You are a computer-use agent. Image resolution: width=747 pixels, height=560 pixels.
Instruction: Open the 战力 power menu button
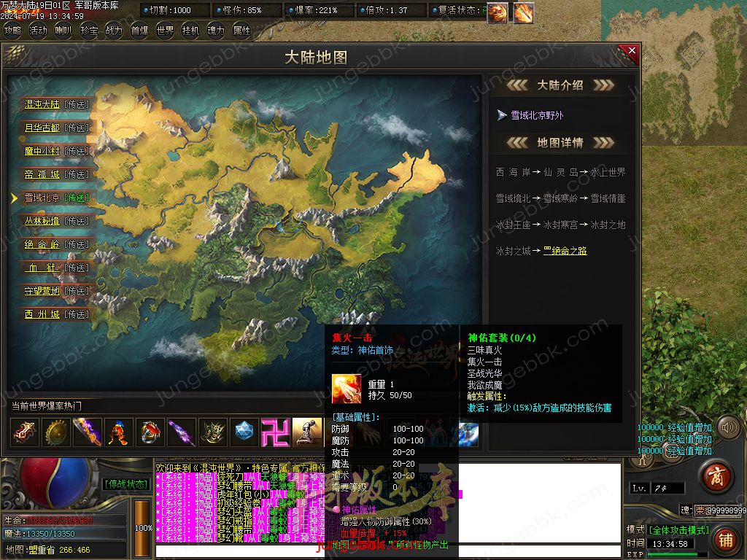(x=114, y=31)
